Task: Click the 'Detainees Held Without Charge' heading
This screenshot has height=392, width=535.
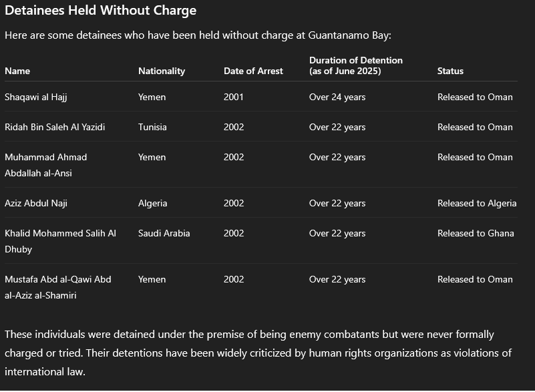Action: coord(101,11)
